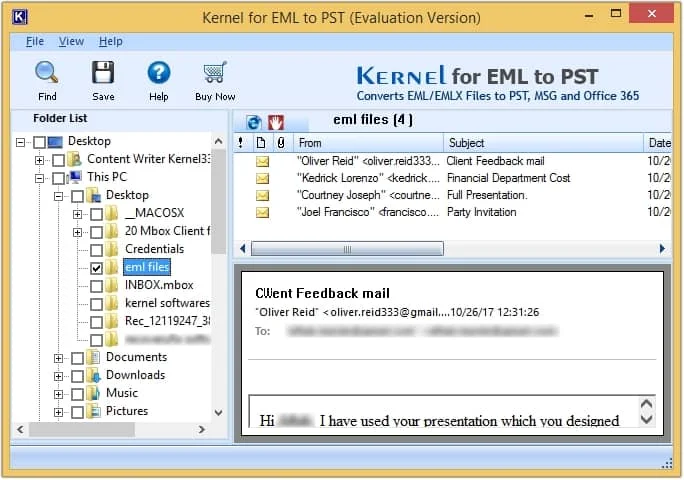Click the red stop hand icon
684x480 pixels.
pyautogui.click(x=276, y=123)
